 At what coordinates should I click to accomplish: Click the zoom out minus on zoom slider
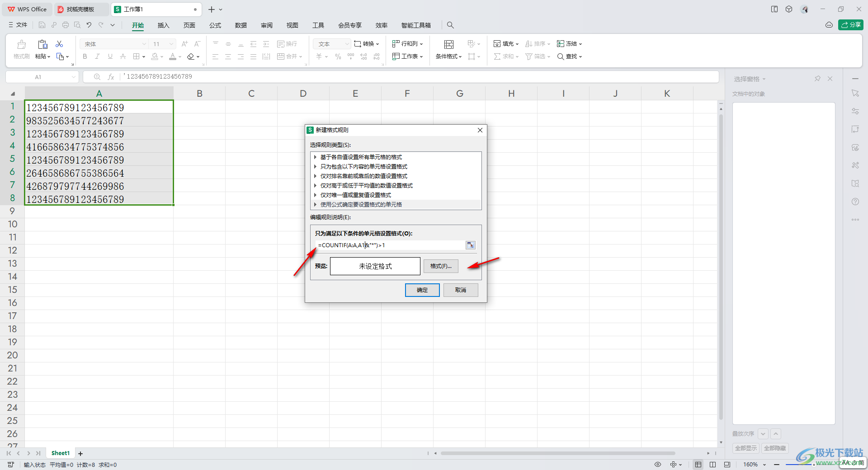pyautogui.click(x=777, y=465)
